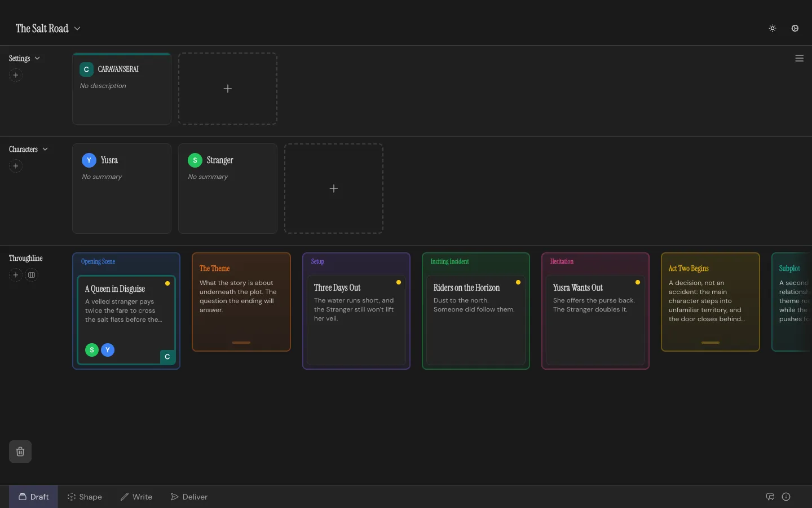Click the Hesitation beat label

(x=562, y=261)
